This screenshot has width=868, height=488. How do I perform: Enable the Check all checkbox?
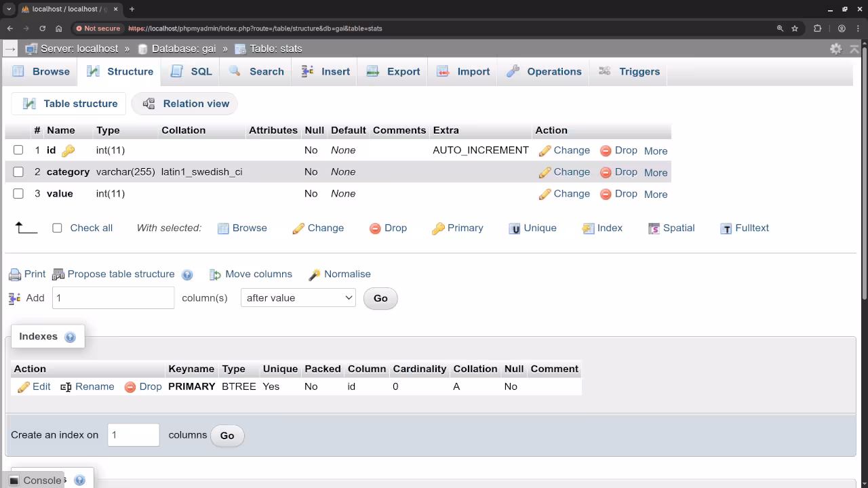57,228
